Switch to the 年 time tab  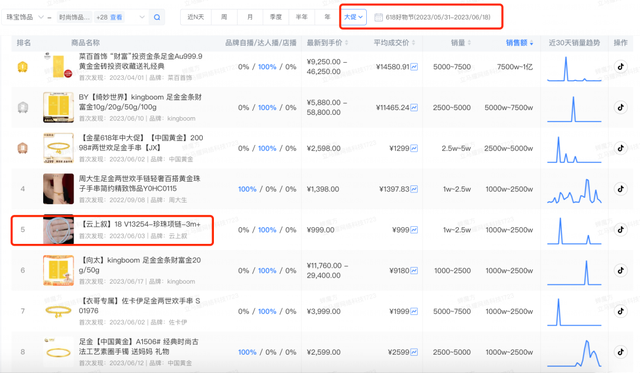[x=327, y=17]
